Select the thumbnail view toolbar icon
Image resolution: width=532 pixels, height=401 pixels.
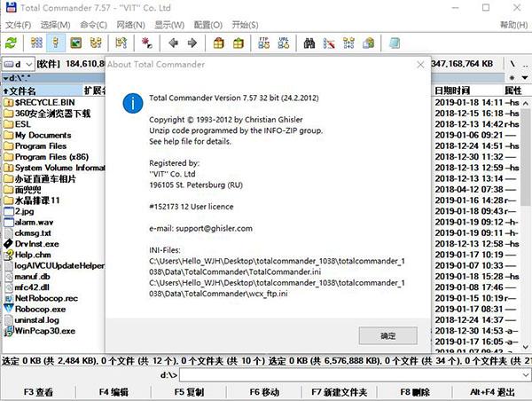(75, 43)
